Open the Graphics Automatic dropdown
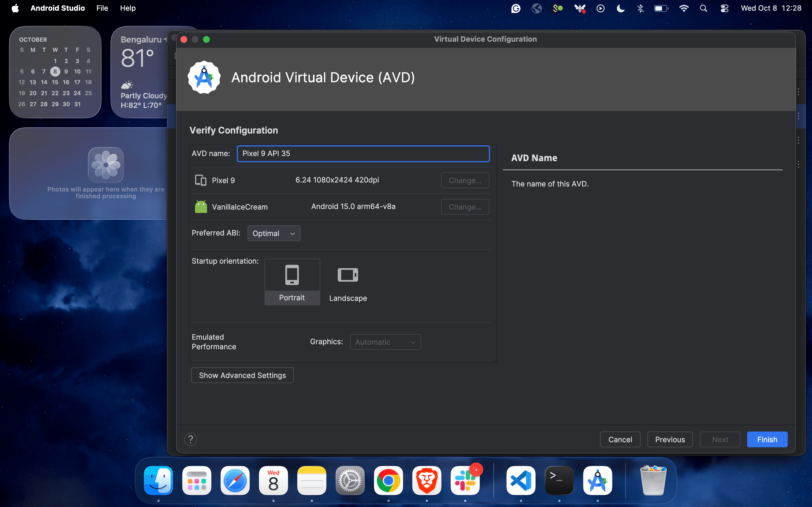This screenshot has height=507, width=812. tap(385, 342)
